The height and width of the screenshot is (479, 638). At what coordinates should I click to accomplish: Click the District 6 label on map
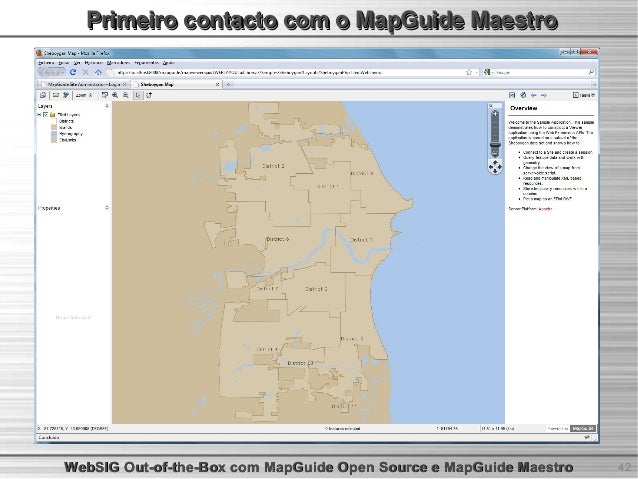(277, 239)
